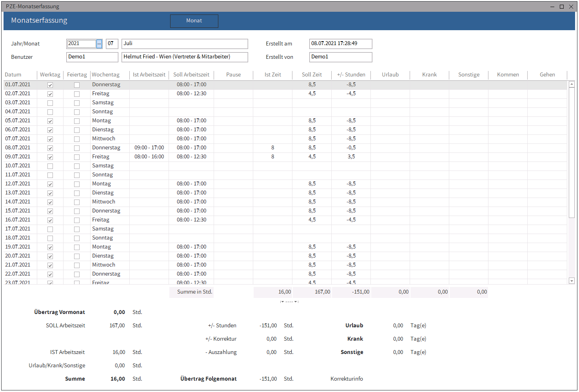Click the Krank column header
The height and width of the screenshot is (392, 579).
coord(430,74)
